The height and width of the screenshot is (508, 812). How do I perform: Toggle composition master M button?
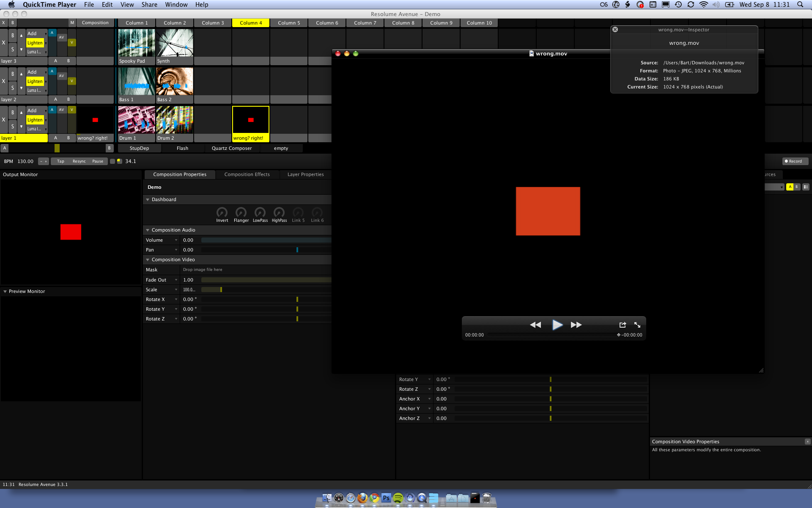(x=72, y=23)
